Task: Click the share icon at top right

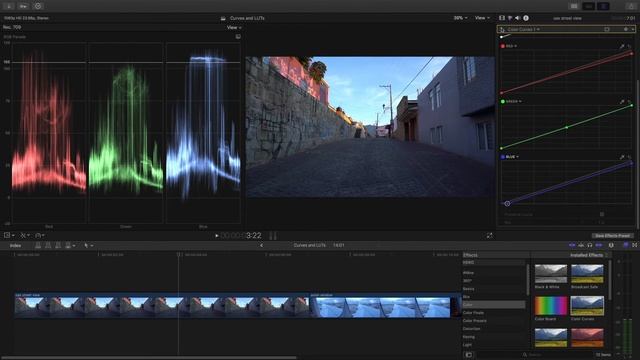Action: (631, 6)
